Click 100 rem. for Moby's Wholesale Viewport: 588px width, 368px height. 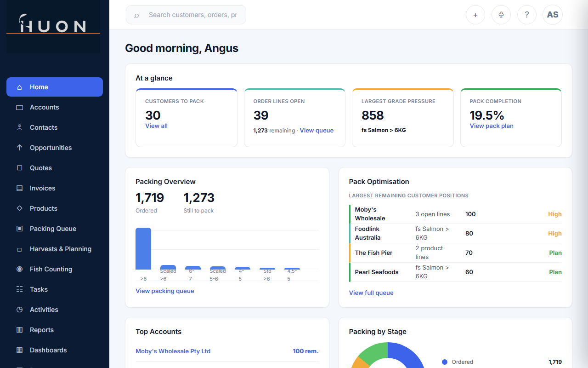pyautogui.click(x=305, y=351)
